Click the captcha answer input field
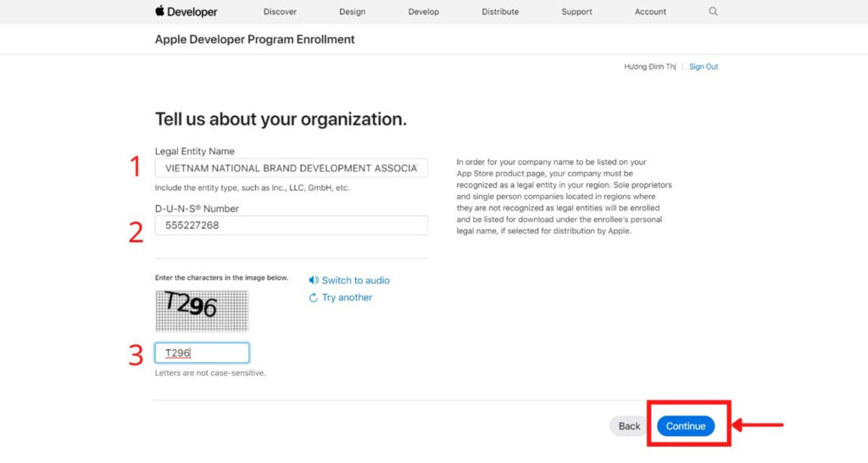Image resolution: width=868 pixels, height=463 pixels. pyautogui.click(x=202, y=353)
